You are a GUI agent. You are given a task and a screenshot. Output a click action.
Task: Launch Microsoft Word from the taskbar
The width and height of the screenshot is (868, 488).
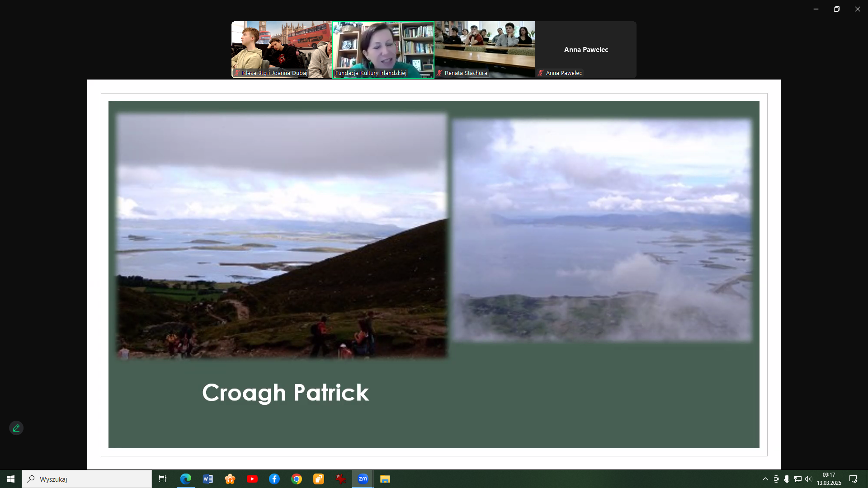208,479
